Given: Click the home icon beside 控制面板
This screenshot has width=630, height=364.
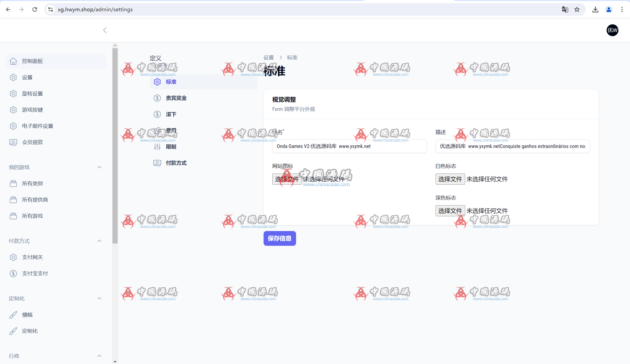Looking at the screenshot, I should coord(13,61).
